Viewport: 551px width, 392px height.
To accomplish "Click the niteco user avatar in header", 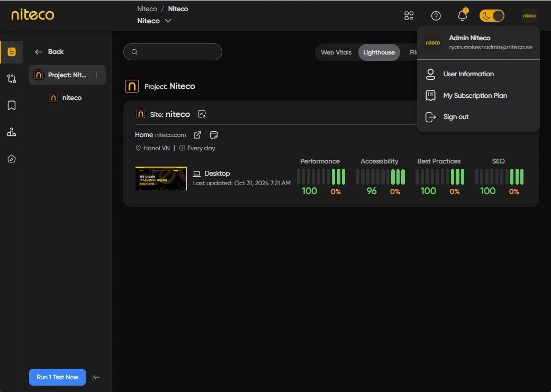I will (x=529, y=16).
